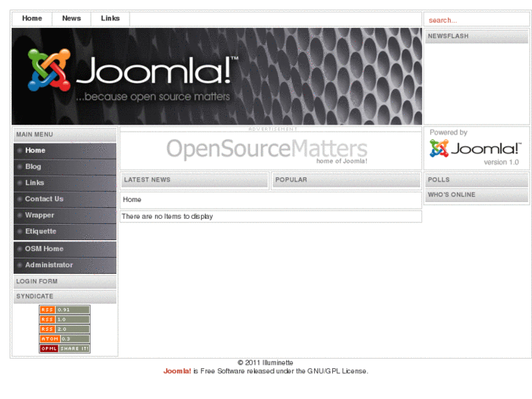Viewport: 532px width, 399px height.
Task: Click the OpenSourceMatters advertisement banner
Action: pos(267,150)
